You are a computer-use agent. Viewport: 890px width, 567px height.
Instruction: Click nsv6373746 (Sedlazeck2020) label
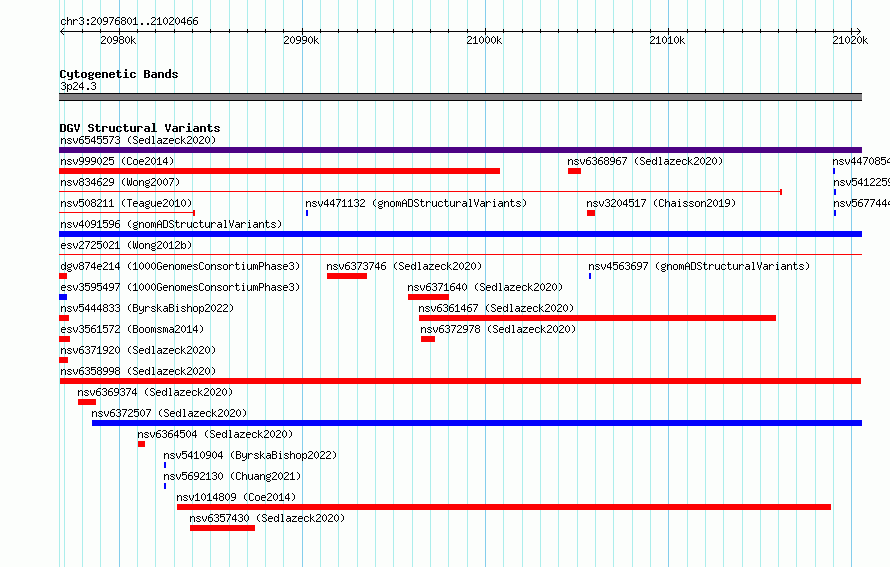point(404,266)
